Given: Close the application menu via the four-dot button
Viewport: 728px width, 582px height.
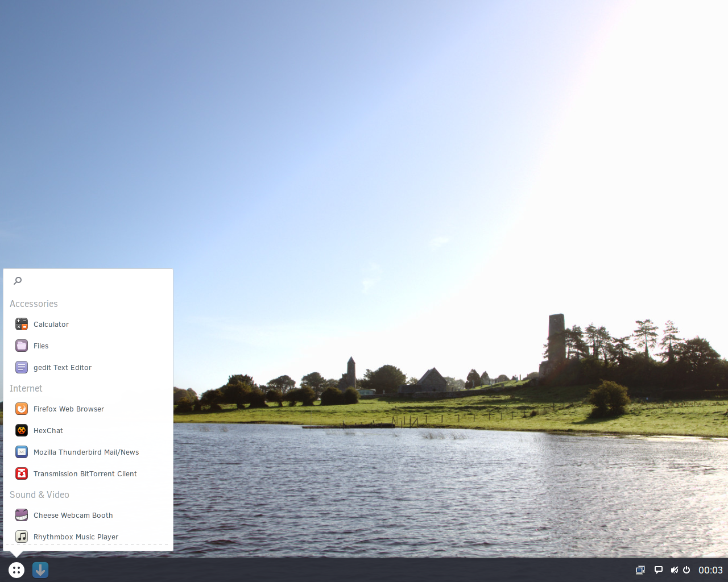Looking at the screenshot, I should pos(16,570).
